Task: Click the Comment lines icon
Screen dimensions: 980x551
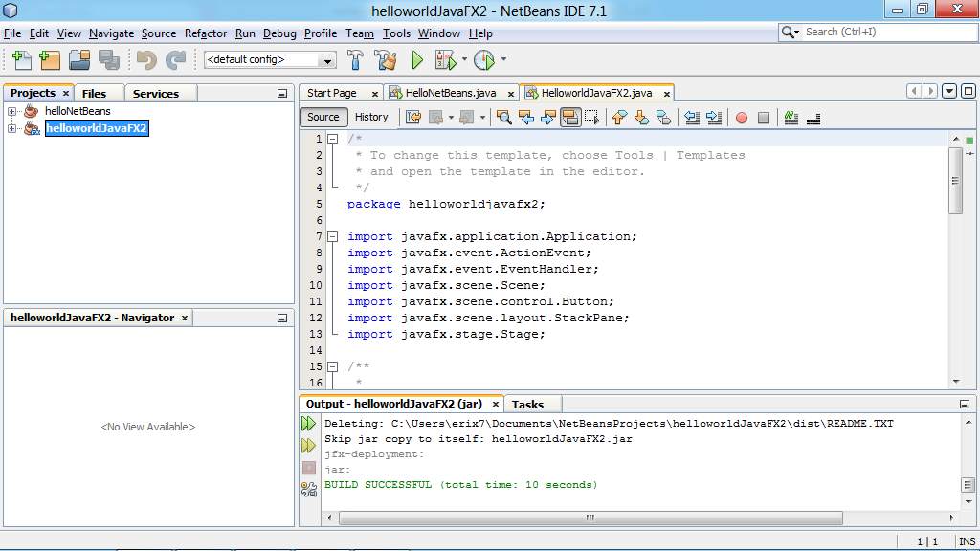Action: [791, 118]
